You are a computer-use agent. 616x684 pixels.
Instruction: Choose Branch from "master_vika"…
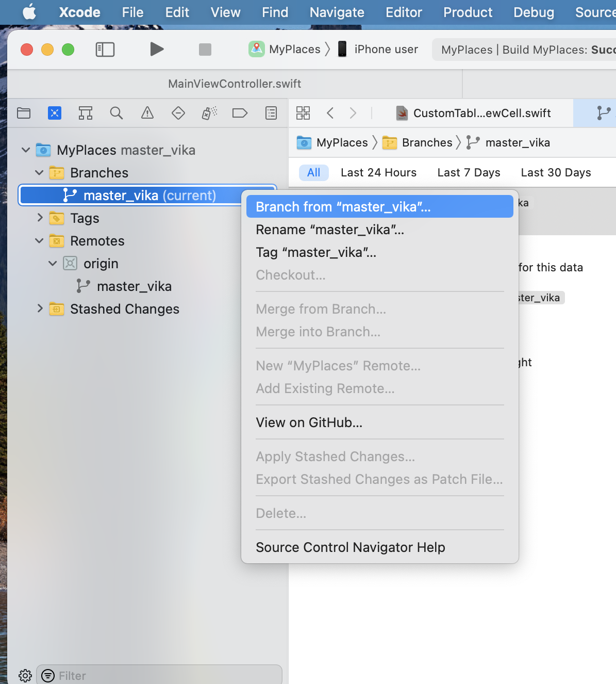[x=380, y=207]
